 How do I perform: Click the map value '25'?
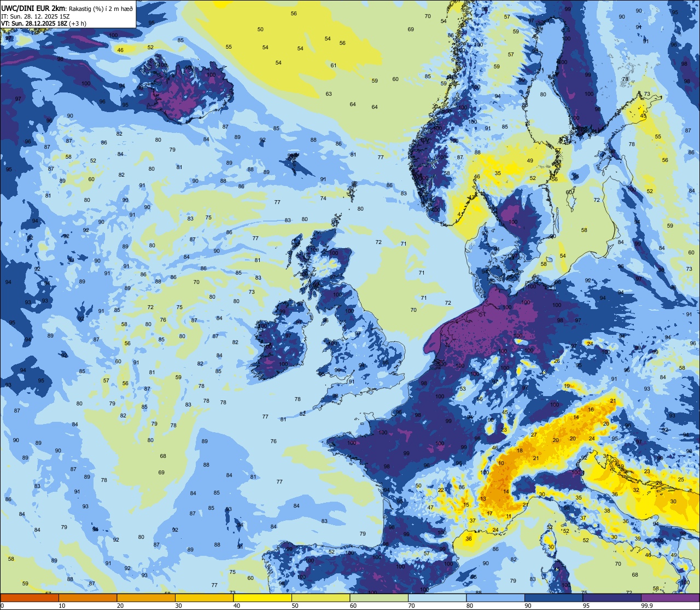[x=681, y=479]
